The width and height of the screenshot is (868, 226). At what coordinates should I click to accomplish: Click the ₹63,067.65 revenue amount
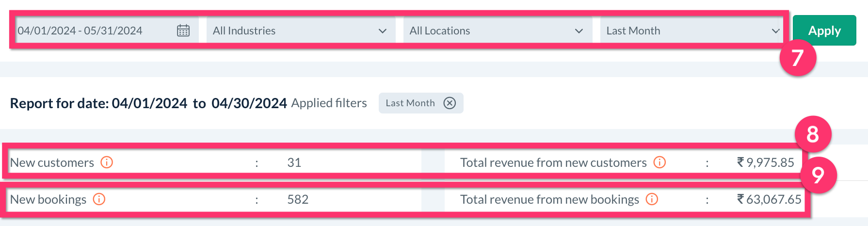point(769,199)
